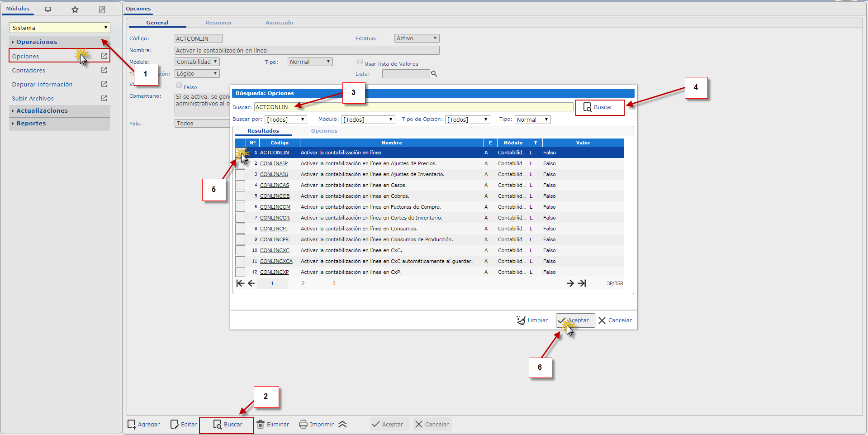
Task: Click the Buscar text input field
Action: [x=413, y=107]
